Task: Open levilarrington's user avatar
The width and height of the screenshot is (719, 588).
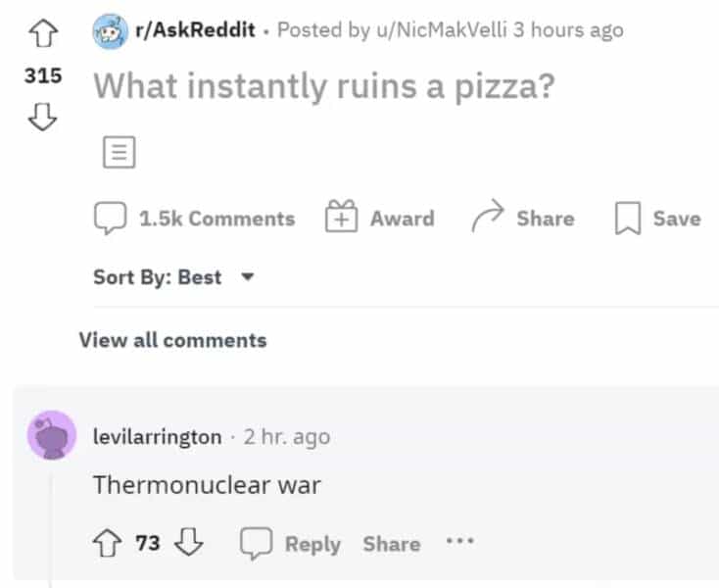Action: point(52,436)
